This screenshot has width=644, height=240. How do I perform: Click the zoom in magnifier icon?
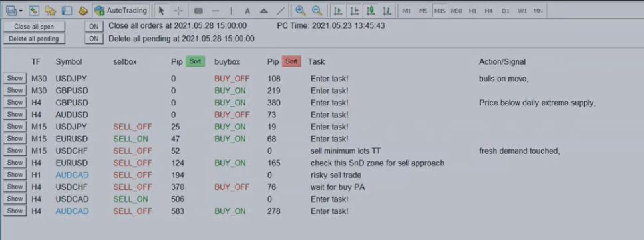click(x=301, y=11)
